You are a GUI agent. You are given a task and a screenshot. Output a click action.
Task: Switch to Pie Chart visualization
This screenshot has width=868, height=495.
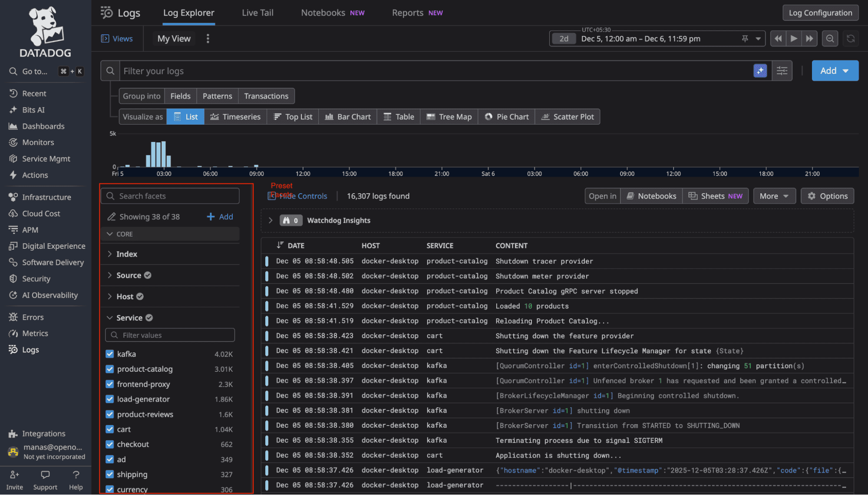tap(506, 116)
